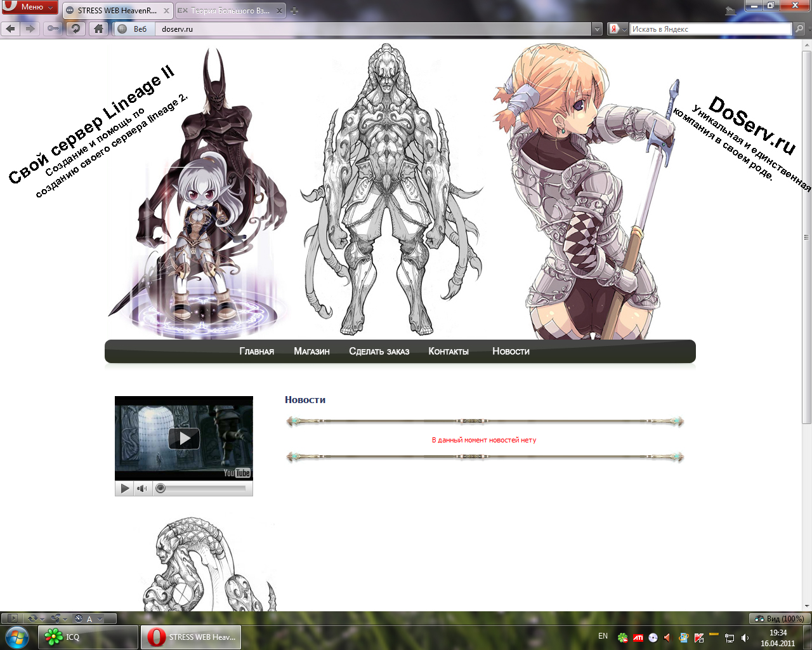Go forward with the forward arrow

30,29
